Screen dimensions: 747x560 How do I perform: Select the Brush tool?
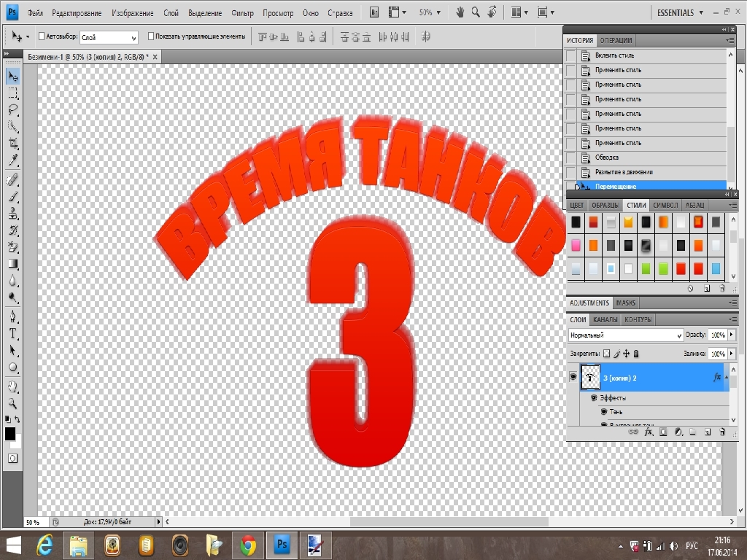click(x=13, y=196)
